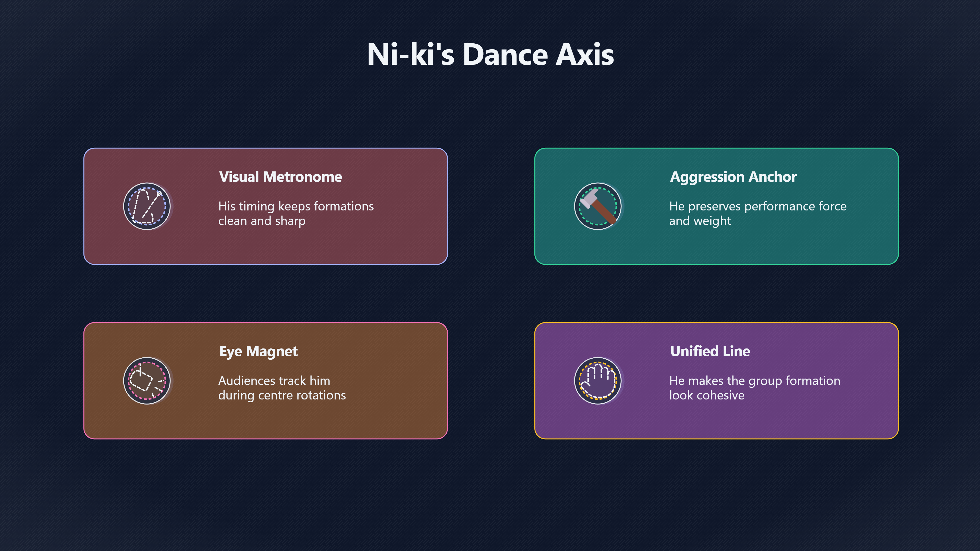Click text "His timing keeps formations clean and sharp"

click(296, 213)
